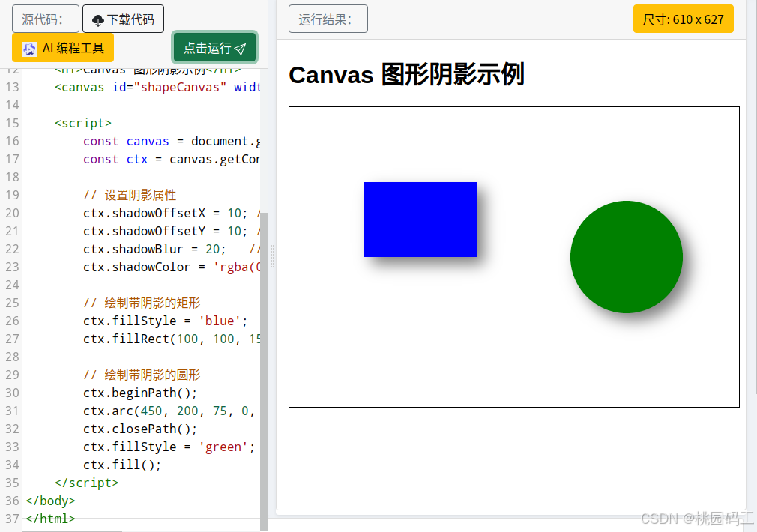Click line number 24 in gutter
The image size is (757, 532).
12,285
